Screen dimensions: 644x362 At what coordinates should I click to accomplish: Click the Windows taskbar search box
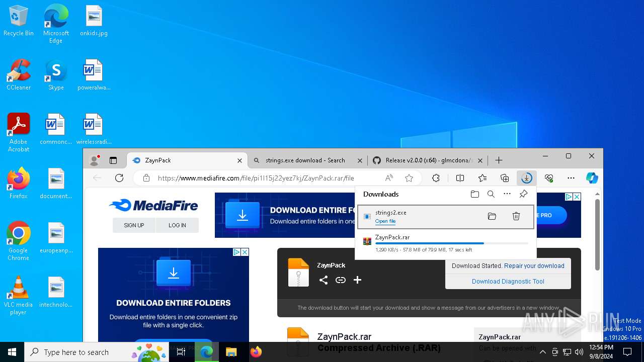[97, 352]
